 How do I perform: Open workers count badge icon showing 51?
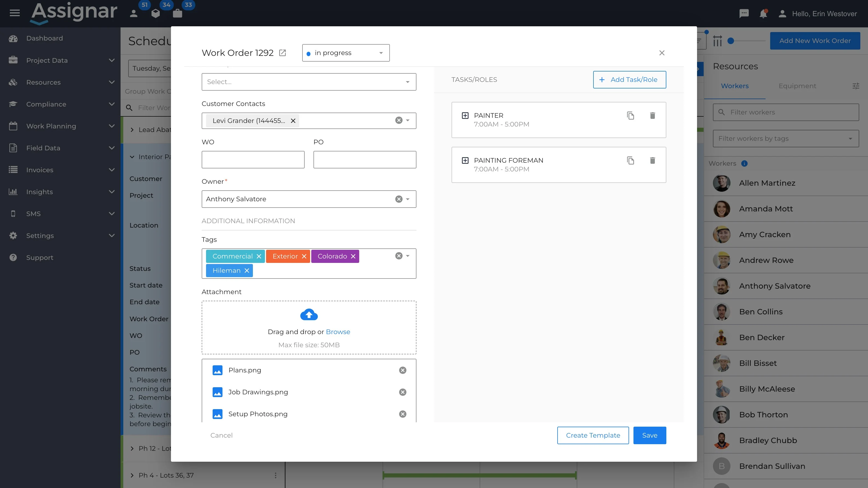pos(134,13)
